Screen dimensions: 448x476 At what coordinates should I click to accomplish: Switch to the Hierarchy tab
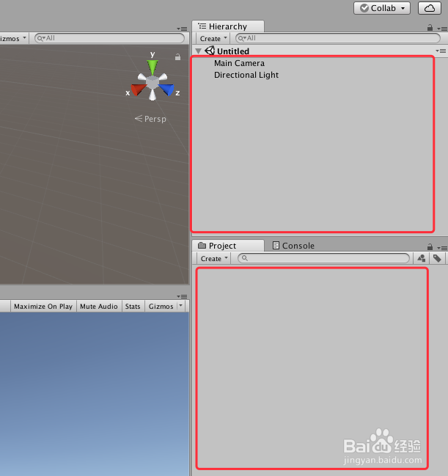228,26
